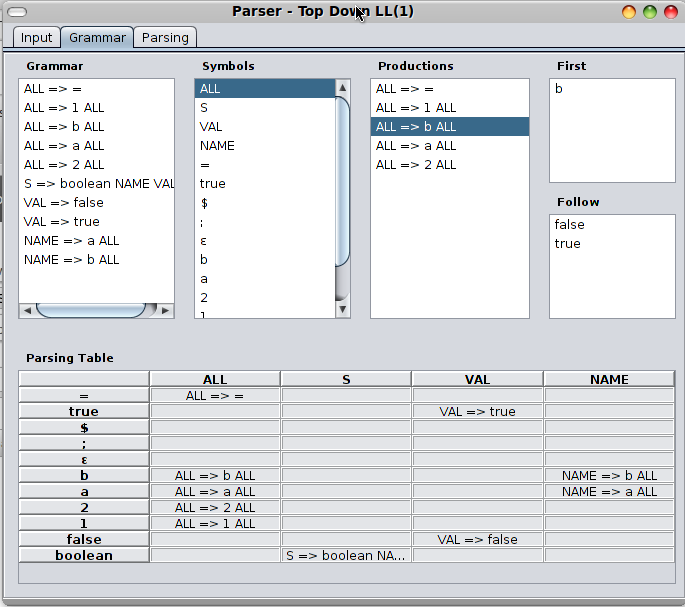Select 'ALL => 1 ALL' in Grammar list
Screen dimensions: 685x607
coord(96,108)
